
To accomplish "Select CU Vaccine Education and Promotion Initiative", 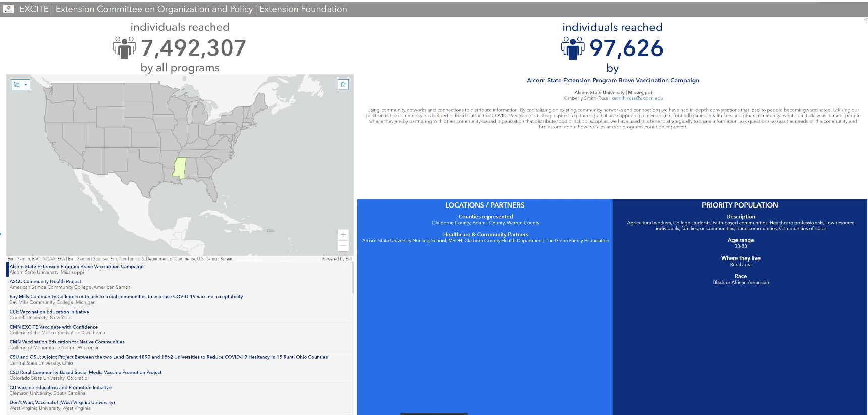I will coord(179,390).
